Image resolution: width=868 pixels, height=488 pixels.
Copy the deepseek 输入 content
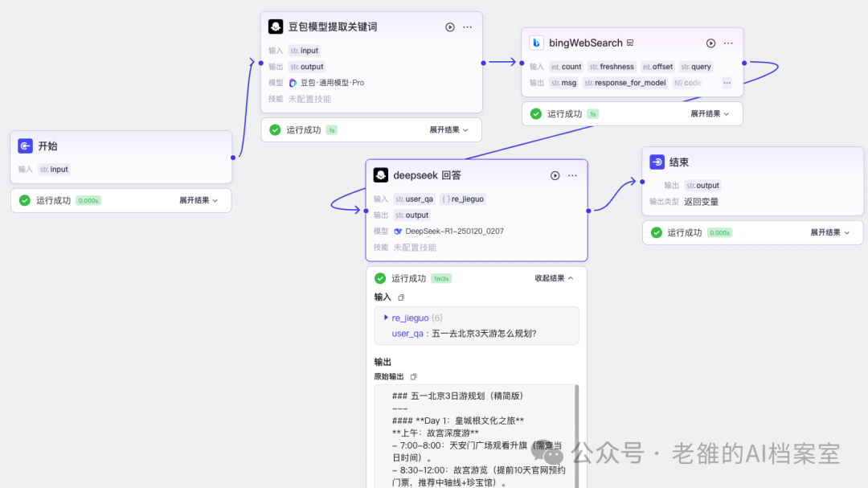pyautogui.click(x=401, y=297)
